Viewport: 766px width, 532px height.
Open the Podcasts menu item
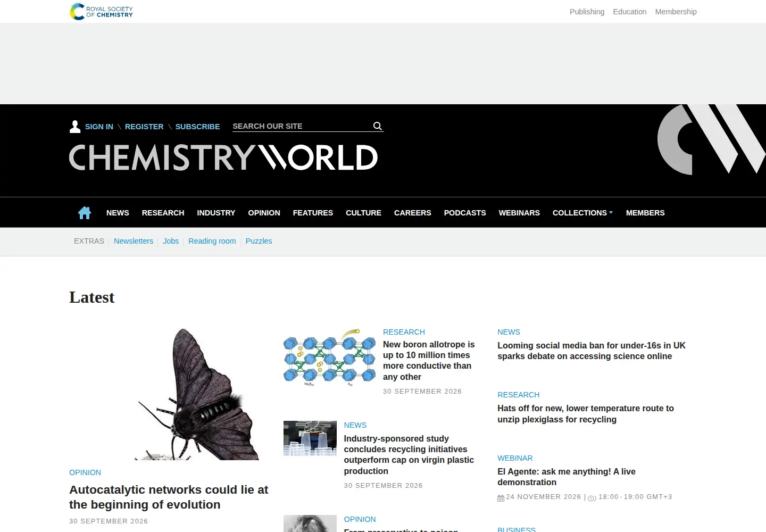465,213
